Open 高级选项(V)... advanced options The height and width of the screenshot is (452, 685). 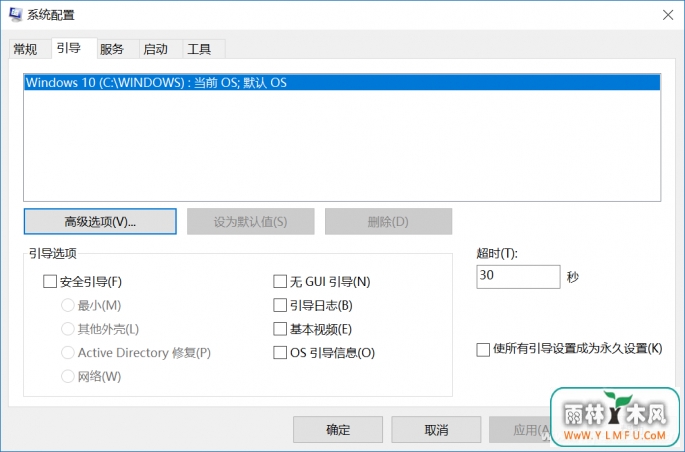pyautogui.click(x=100, y=221)
